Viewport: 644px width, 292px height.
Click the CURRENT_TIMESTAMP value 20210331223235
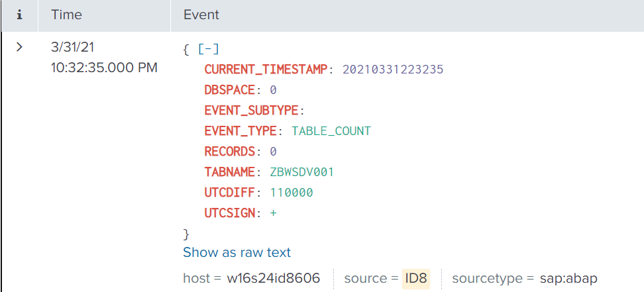click(x=393, y=70)
